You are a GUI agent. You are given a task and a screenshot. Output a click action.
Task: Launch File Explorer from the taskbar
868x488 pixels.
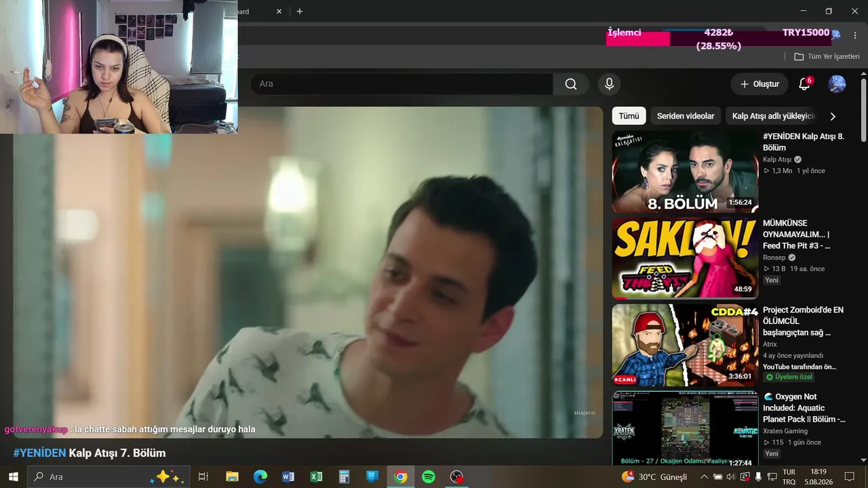tap(232, 476)
